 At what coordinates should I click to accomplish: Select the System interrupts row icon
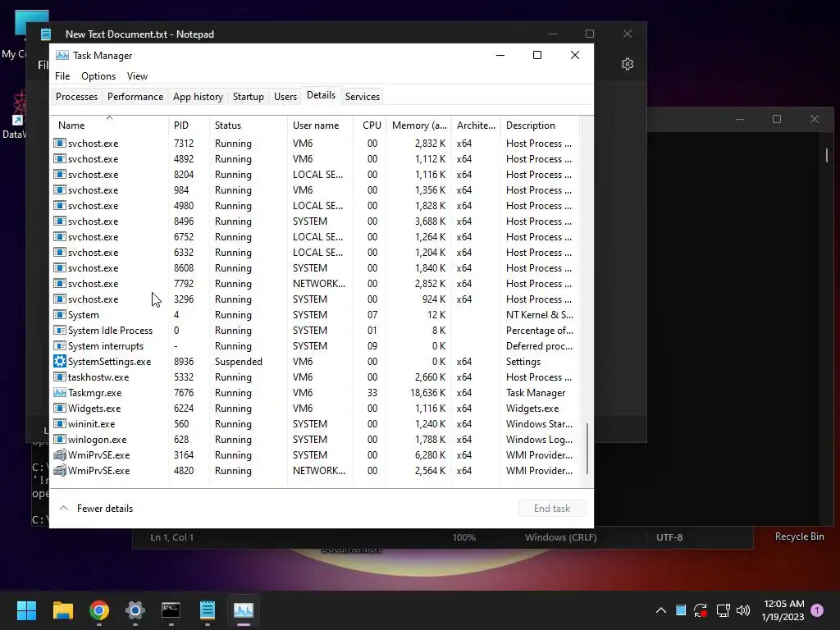click(60, 346)
